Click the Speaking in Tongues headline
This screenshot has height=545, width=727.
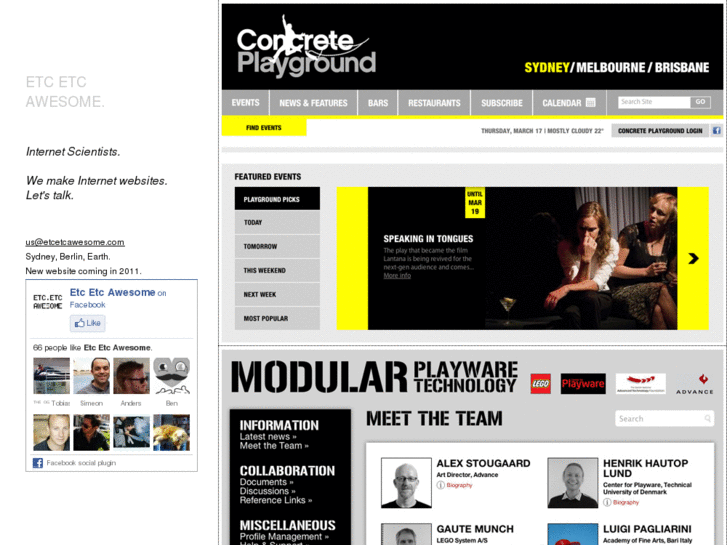(428, 239)
